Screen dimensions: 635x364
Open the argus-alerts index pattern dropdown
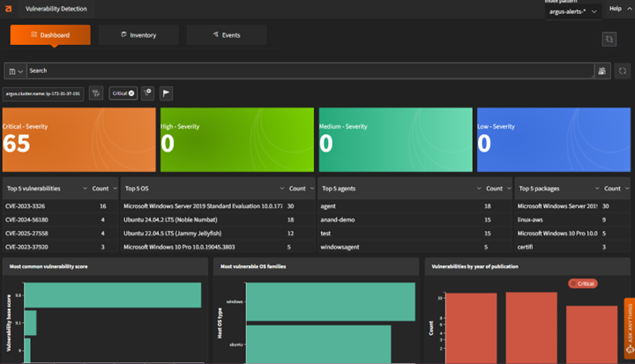pyautogui.click(x=572, y=11)
